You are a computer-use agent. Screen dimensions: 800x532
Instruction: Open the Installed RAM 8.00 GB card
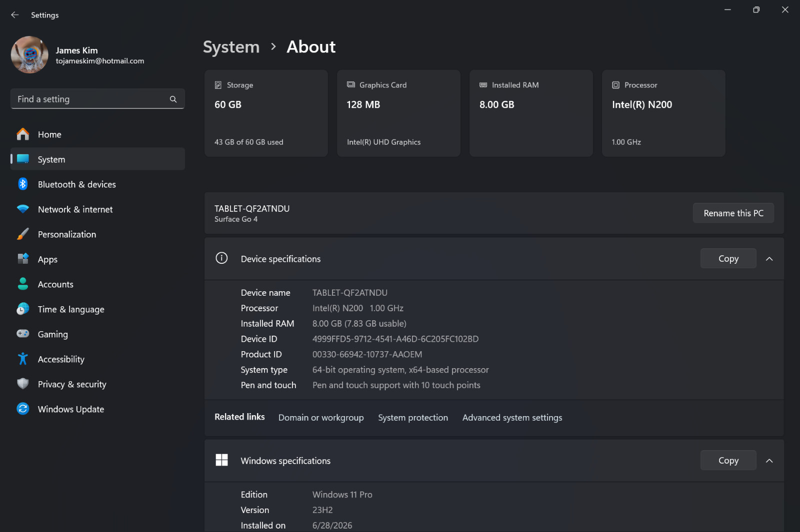pos(531,113)
